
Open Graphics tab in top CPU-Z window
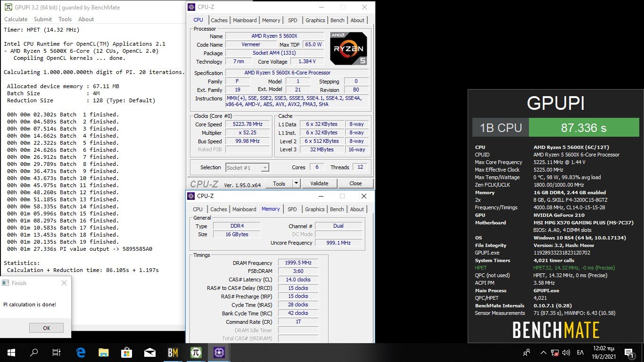tap(315, 20)
